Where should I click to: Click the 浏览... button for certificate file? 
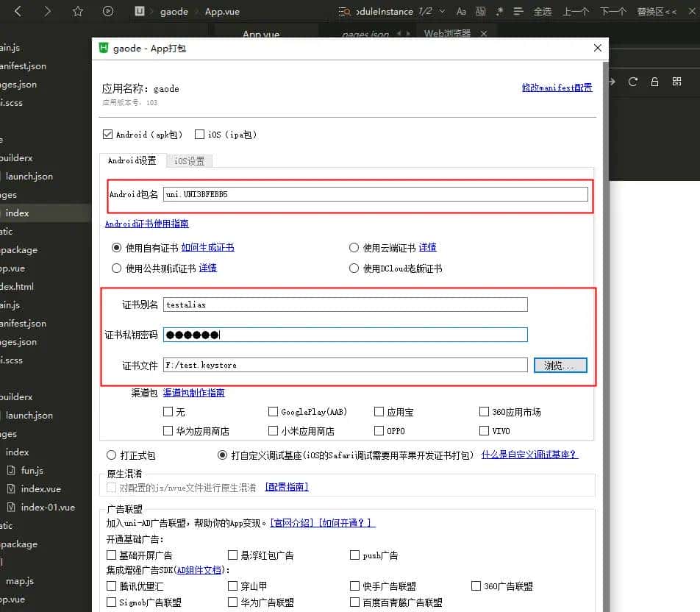pos(560,365)
